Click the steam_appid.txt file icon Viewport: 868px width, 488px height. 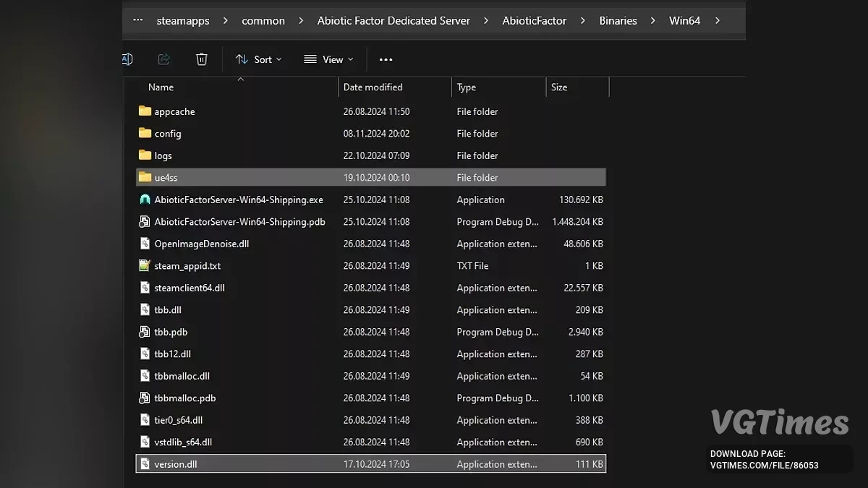(145, 266)
